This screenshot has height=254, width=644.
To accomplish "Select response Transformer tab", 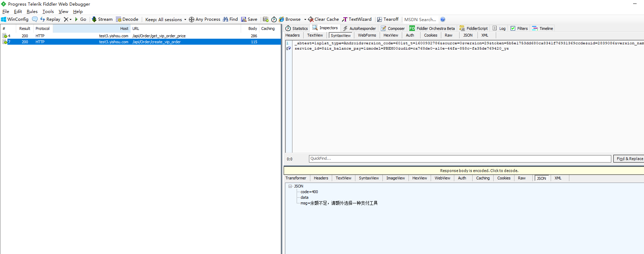I will (296, 178).
